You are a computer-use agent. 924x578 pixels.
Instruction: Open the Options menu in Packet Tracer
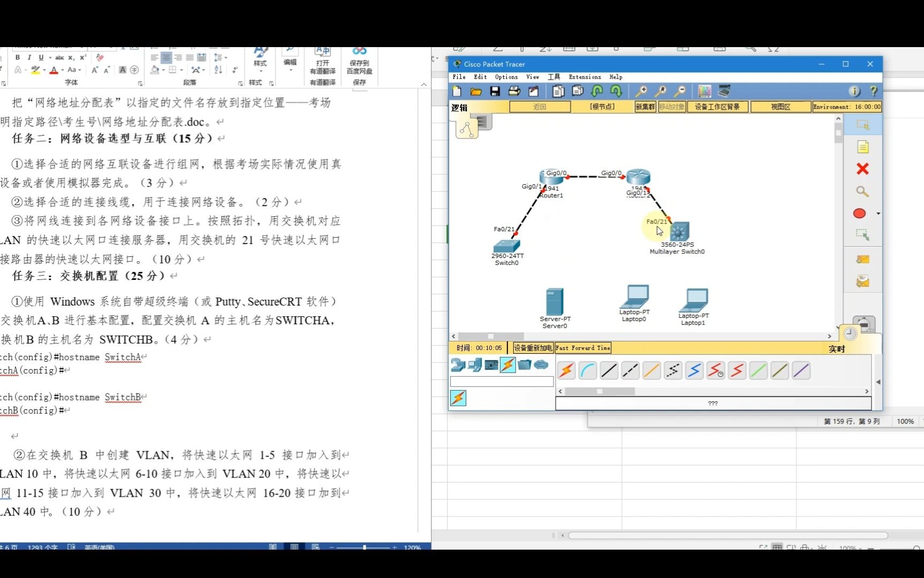506,77
